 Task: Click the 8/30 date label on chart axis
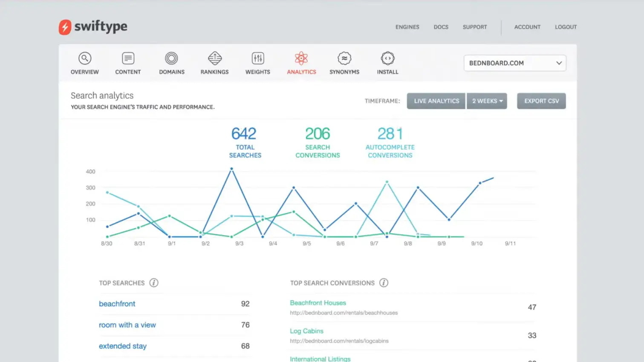(107, 244)
